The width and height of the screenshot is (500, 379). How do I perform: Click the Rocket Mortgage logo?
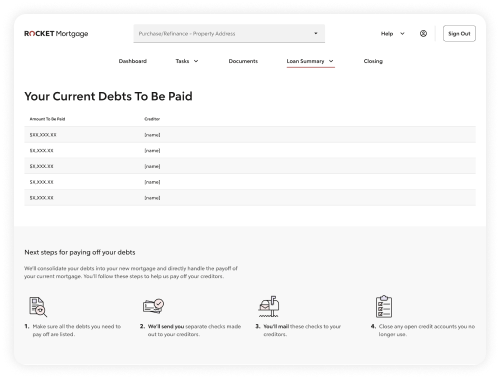pos(56,34)
